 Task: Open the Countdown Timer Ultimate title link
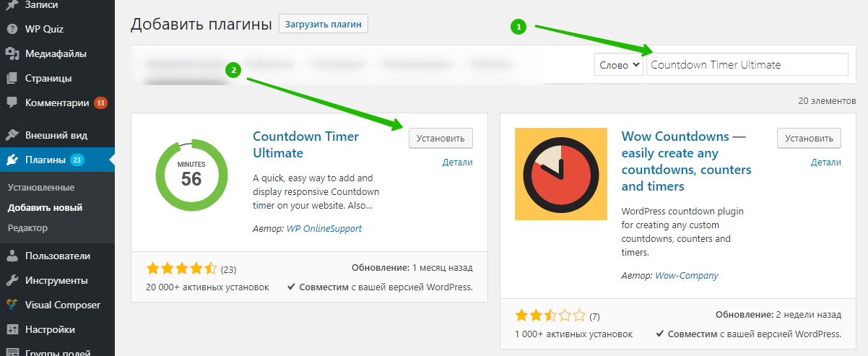coord(305,144)
